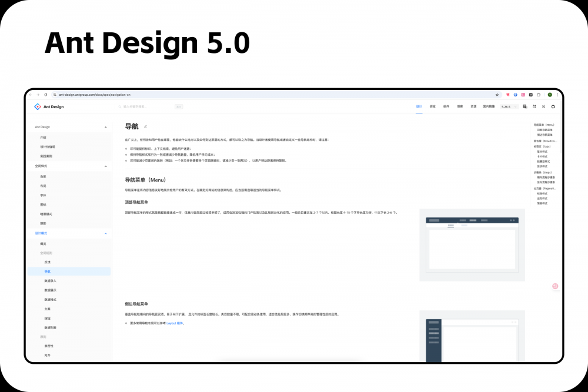Click the edit pencil beside 导航 title
This screenshot has width=588, height=392.
(145, 127)
